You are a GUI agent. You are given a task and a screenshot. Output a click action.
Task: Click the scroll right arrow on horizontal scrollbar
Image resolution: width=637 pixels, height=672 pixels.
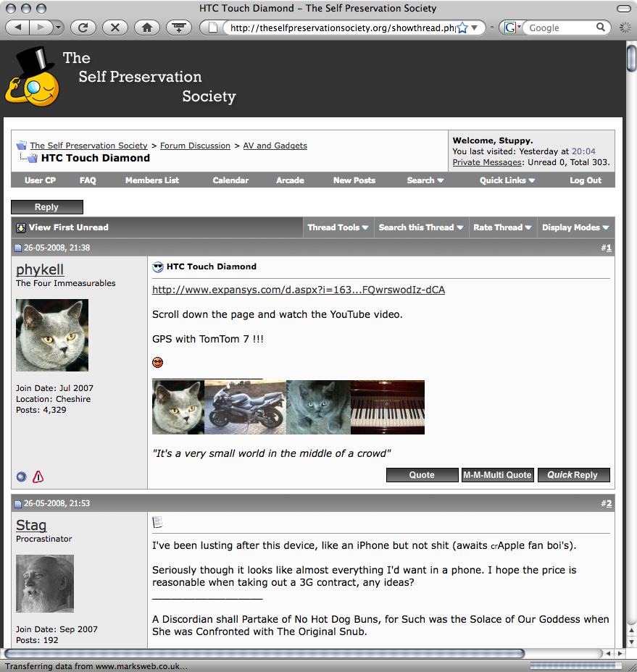tap(620, 654)
